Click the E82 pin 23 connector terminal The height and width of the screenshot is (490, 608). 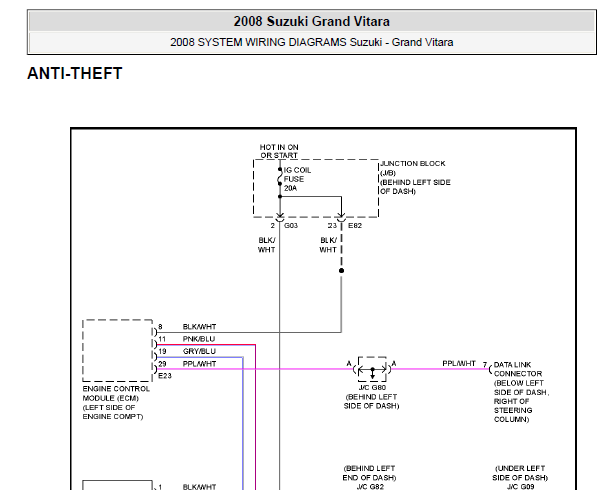[x=341, y=217]
